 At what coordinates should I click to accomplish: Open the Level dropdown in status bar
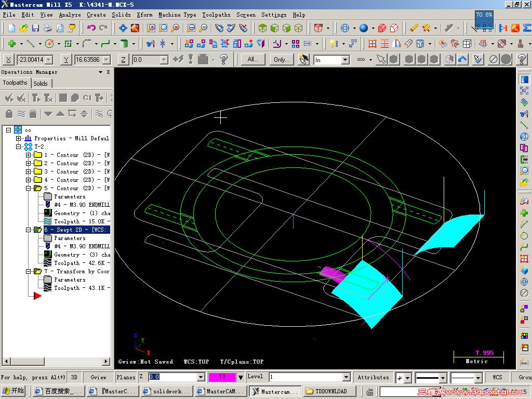click(x=347, y=377)
